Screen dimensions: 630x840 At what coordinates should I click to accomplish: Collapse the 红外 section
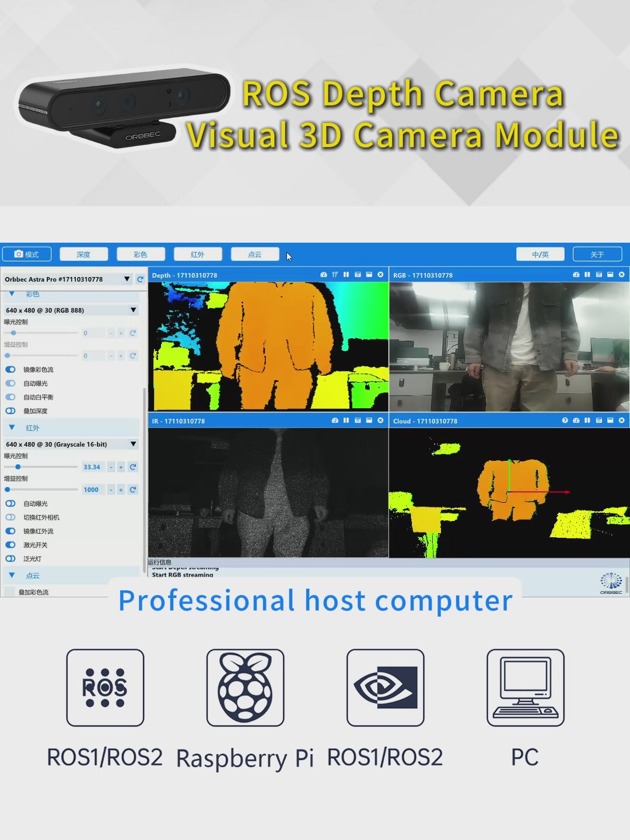(x=12, y=428)
